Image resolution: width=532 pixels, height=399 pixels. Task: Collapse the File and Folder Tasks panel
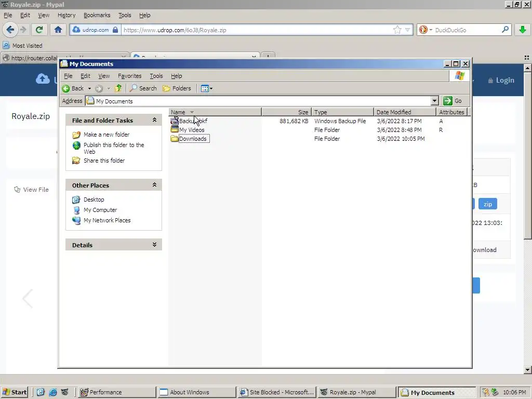(154, 120)
